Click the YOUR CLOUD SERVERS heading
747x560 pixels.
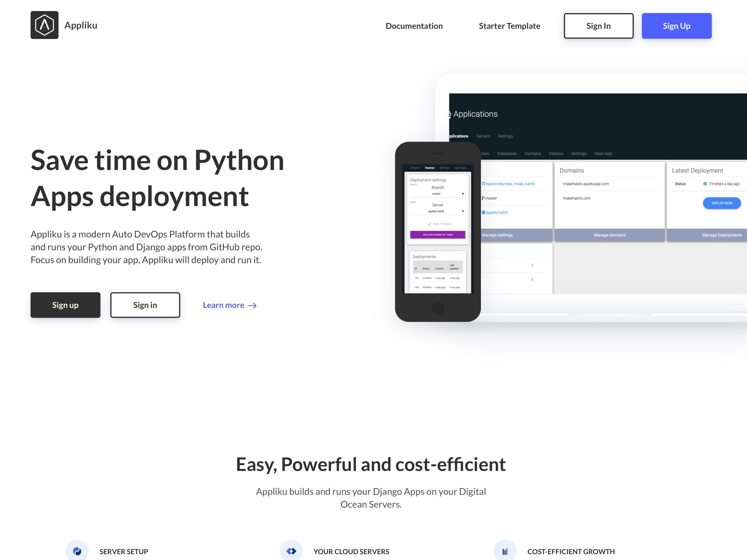[351, 552]
